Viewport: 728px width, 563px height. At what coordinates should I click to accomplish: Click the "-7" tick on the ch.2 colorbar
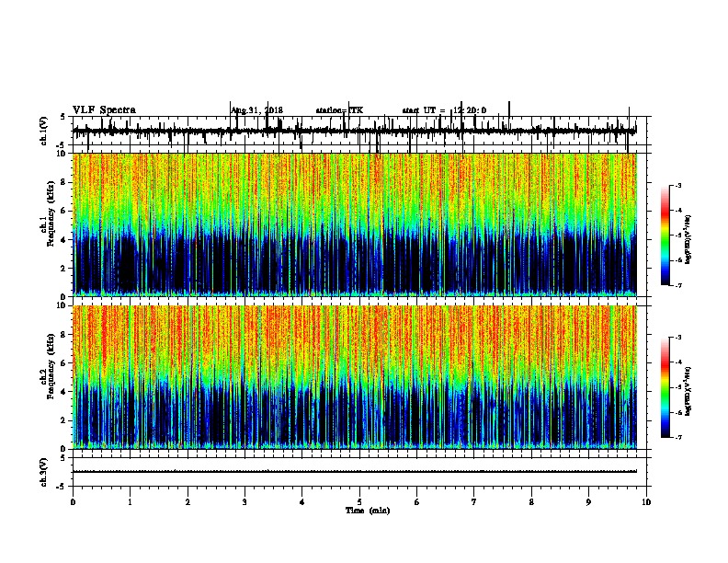pyautogui.click(x=677, y=437)
